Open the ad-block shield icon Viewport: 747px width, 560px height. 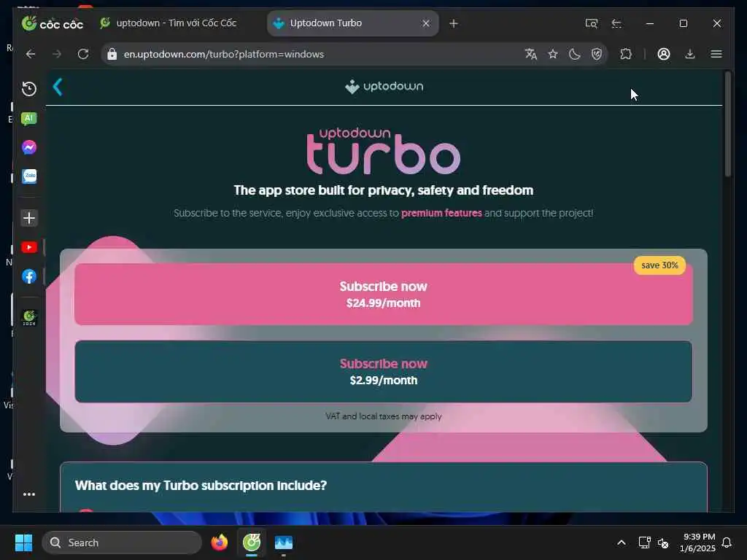(597, 54)
